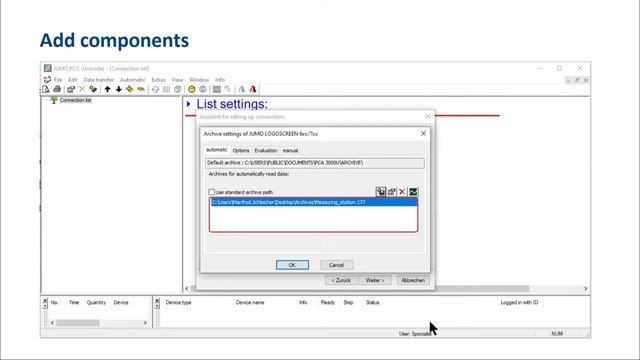Click the Abbrechen wizard button
The height and width of the screenshot is (360, 640).
coord(413,280)
